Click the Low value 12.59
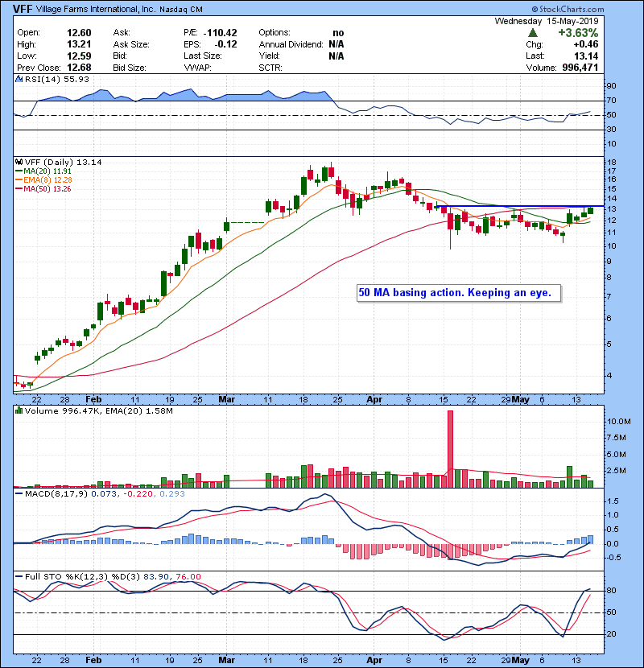 pos(79,56)
